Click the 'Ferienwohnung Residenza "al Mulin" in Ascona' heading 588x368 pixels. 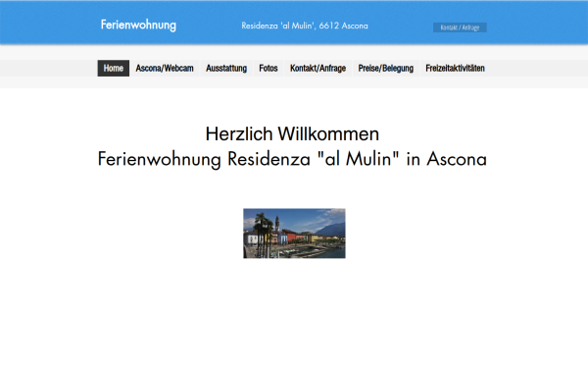pos(292,159)
